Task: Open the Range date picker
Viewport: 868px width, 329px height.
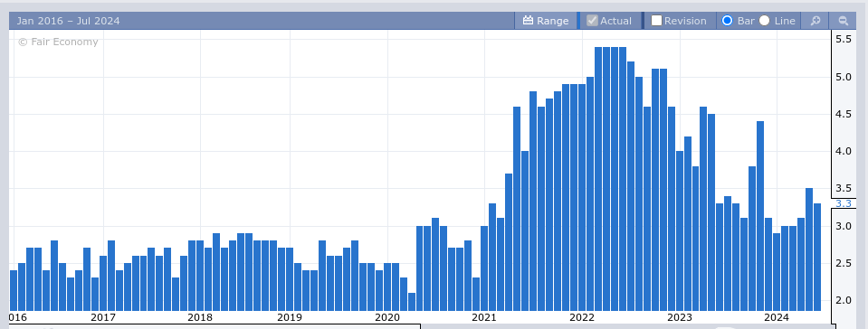Action: (x=546, y=21)
